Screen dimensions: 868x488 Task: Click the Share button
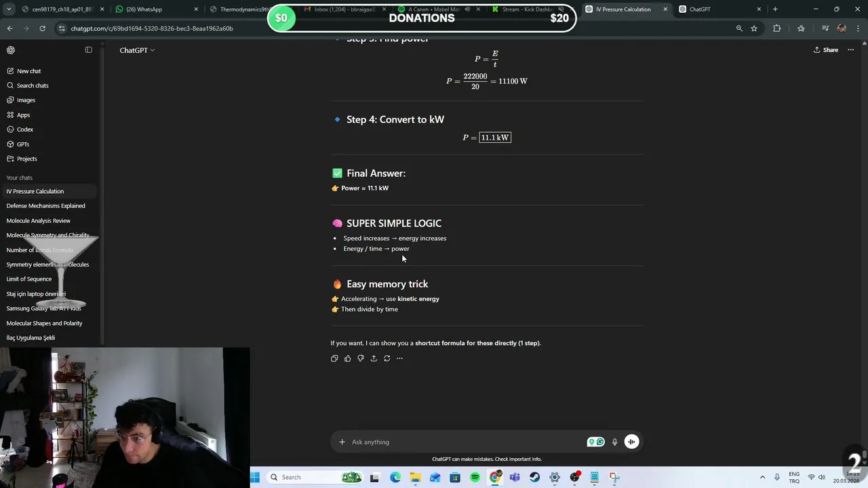(x=826, y=50)
